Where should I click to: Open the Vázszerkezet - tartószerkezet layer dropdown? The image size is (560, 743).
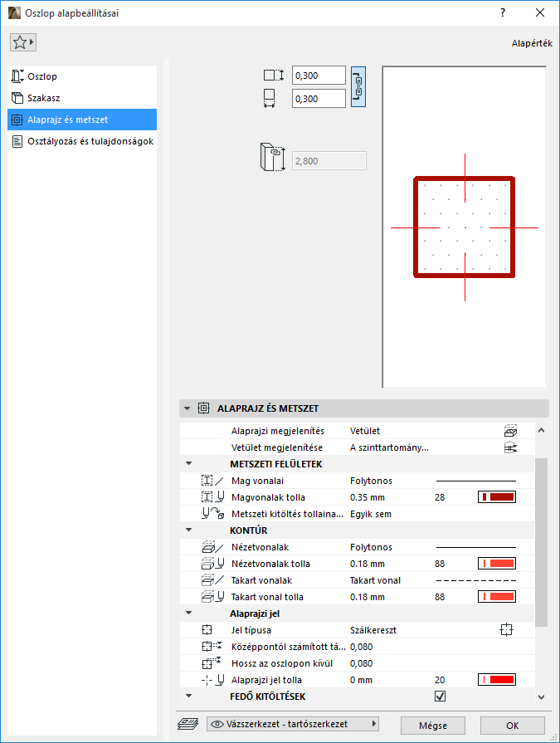(293, 724)
